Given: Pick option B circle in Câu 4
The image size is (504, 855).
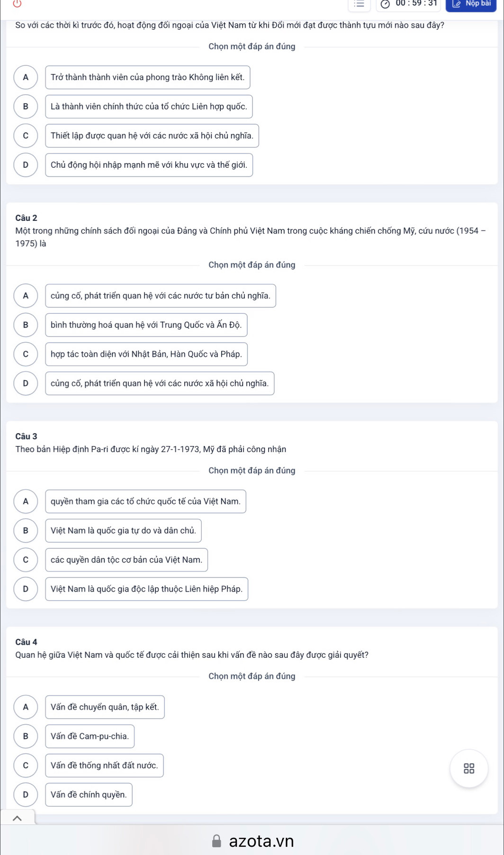Looking at the screenshot, I should pos(26,737).
